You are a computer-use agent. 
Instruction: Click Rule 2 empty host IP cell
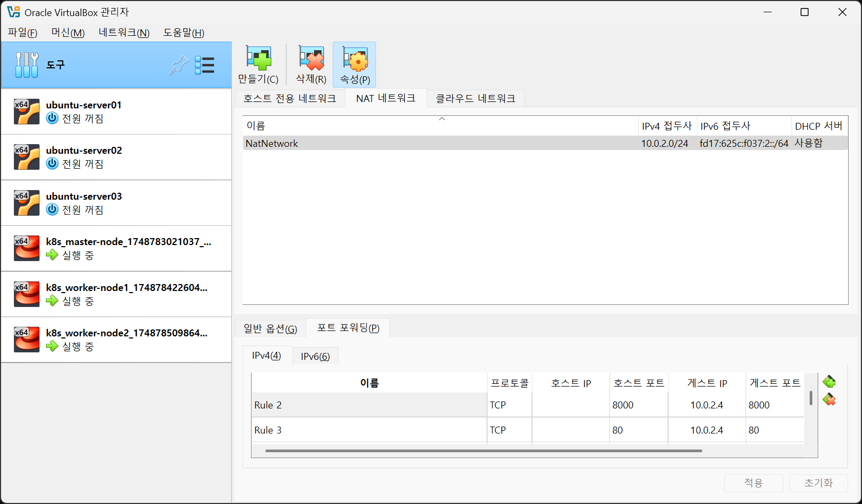pos(571,405)
